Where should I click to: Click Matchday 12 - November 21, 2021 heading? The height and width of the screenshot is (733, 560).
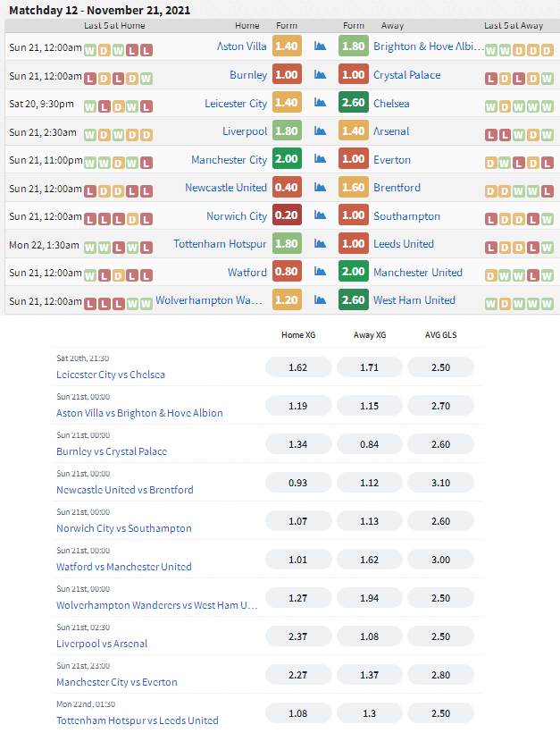[x=99, y=11]
